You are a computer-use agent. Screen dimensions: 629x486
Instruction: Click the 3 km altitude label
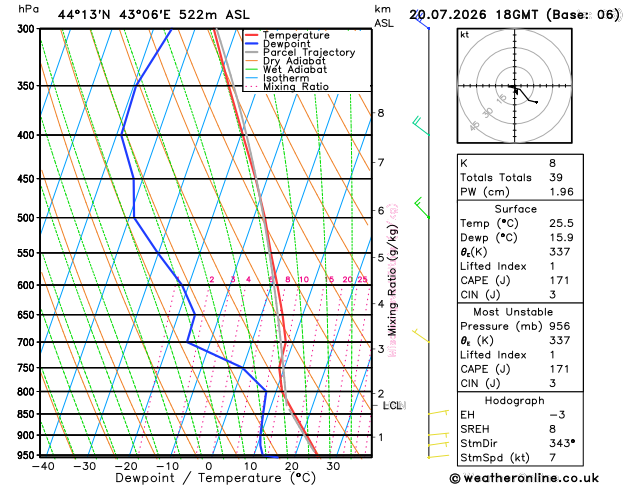point(381,349)
